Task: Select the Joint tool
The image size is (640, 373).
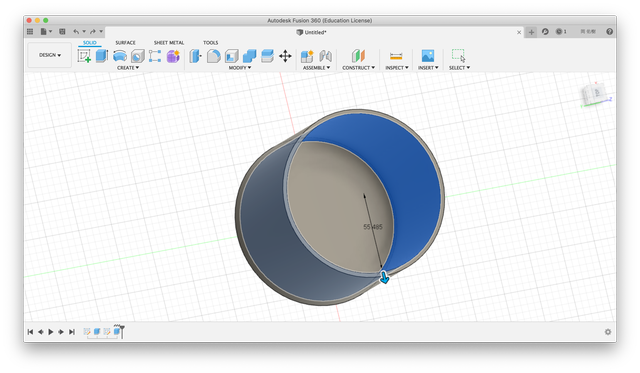Action: tap(325, 56)
